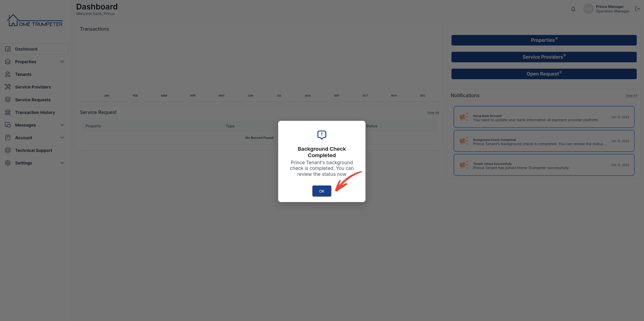Open the Properties panel button
The width and height of the screenshot is (644, 321).
coord(544,40)
